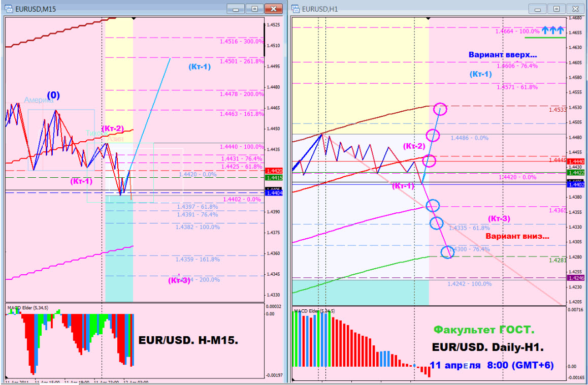The height and width of the screenshot is (385, 588).
Task: Select the "1.4425 - 61.8%" Fibonacci level
Action: tap(242, 166)
